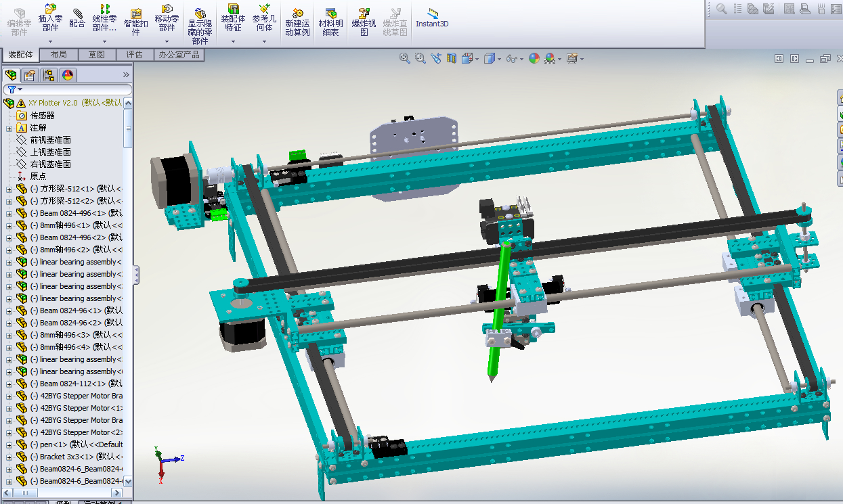Open the filter funnel dropdown in tree

[14, 89]
